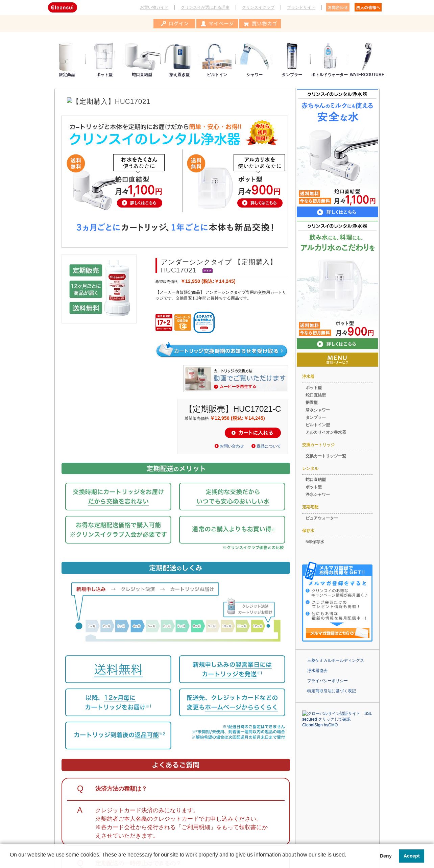Viewport: 434px width, 868px height.
Task: Select 5年保存水 in the sidebar menu
Action: pyautogui.click(x=315, y=542)
